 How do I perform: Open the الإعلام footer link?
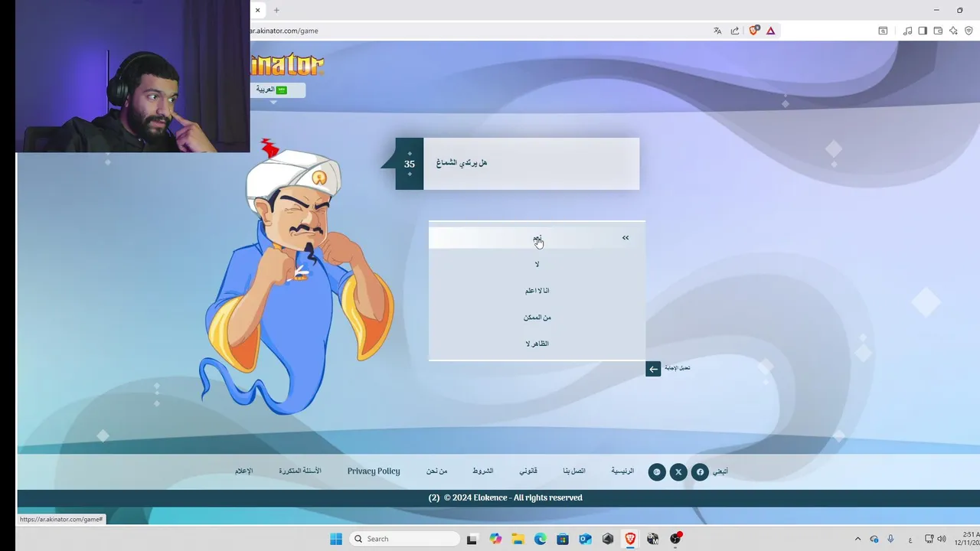243,471
